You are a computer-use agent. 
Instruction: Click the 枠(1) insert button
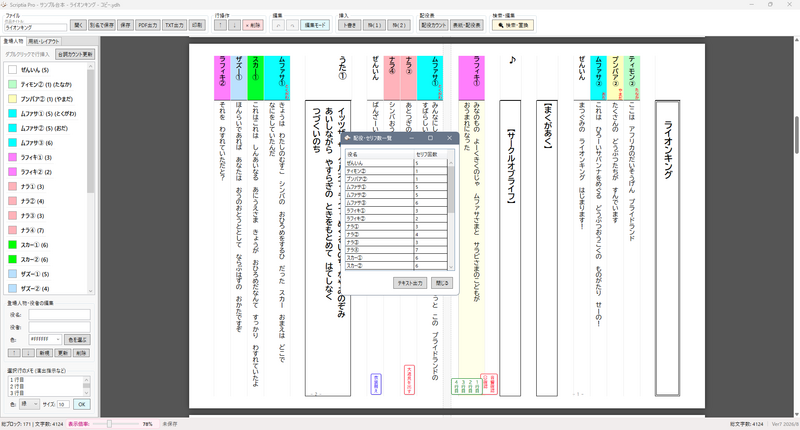[374, 25]
